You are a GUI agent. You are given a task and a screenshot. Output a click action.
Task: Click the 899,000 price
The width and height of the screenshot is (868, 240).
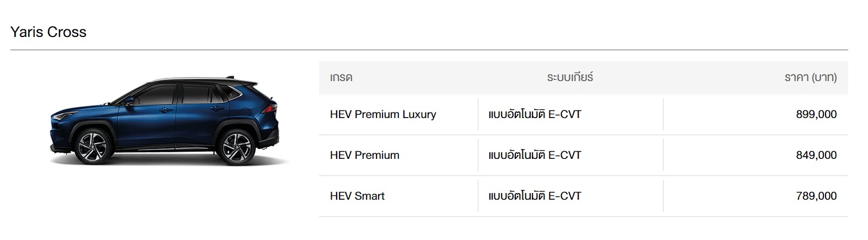816,115
